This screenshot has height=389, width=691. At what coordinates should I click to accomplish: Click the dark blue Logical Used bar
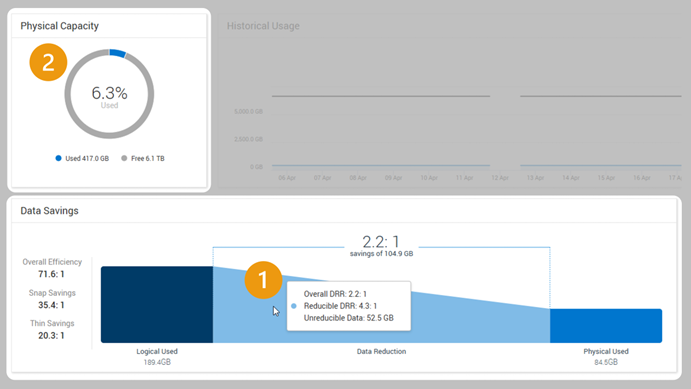[157, 304]
